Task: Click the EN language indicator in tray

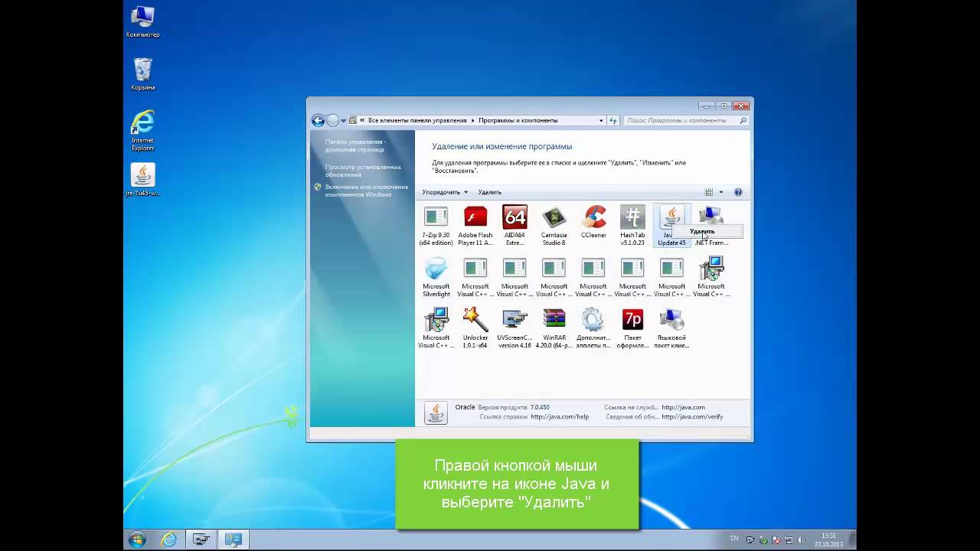Action: (734, 539)
